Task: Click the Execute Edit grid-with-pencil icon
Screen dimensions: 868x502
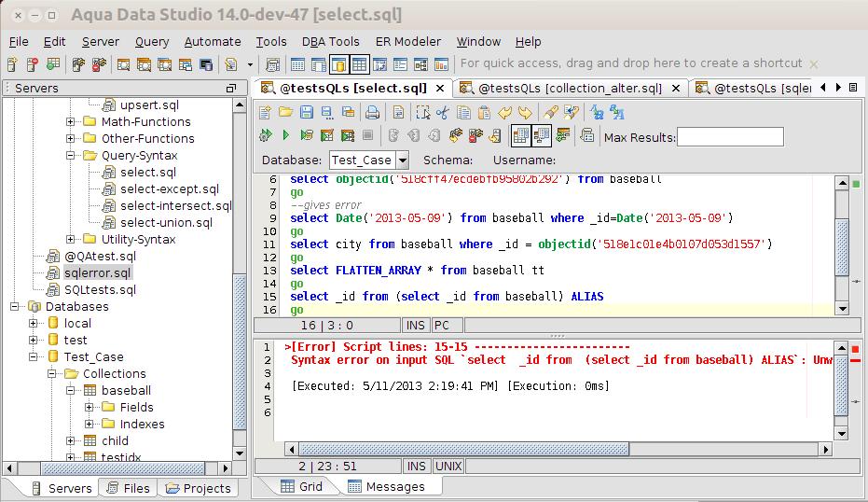Action: (327, 135)
